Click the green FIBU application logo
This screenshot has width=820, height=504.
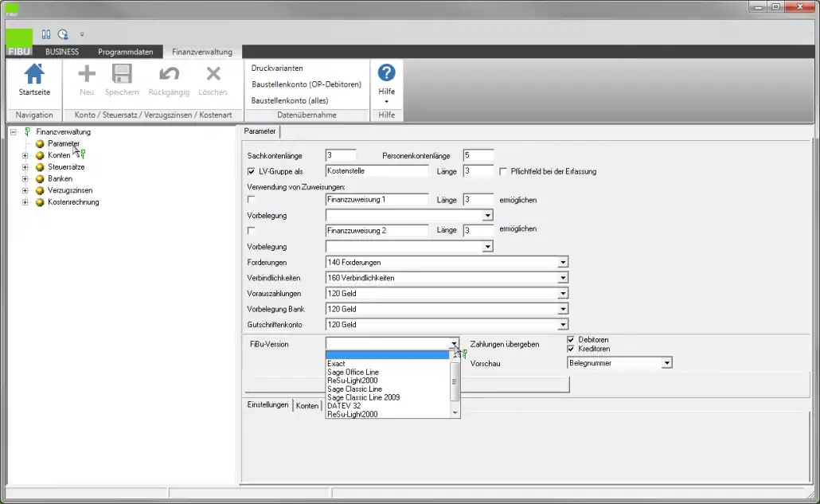tap(19, 42)
